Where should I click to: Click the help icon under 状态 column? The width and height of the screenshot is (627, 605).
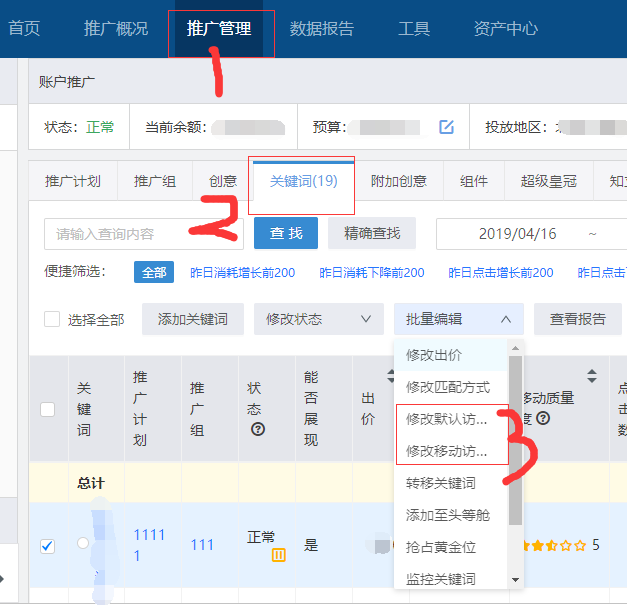258,429
